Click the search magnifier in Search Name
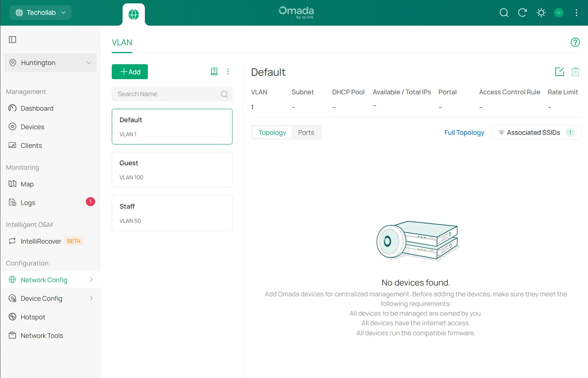This screenshot has width=588, height=378. pos(224,94)
